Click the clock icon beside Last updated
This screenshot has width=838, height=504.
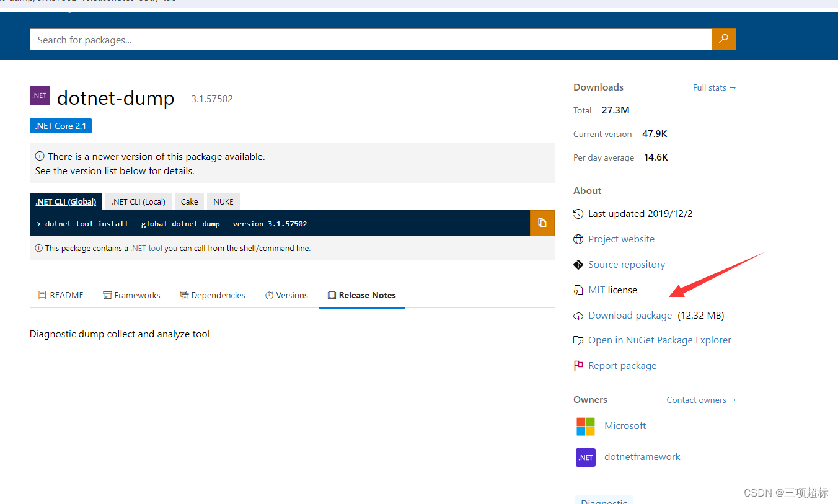[x=578, y=214]
